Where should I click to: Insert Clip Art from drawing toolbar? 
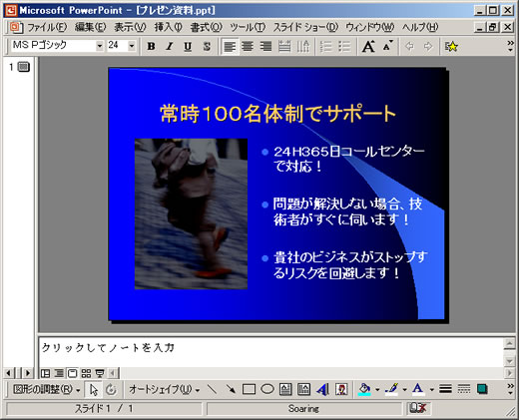click(341, 389)
